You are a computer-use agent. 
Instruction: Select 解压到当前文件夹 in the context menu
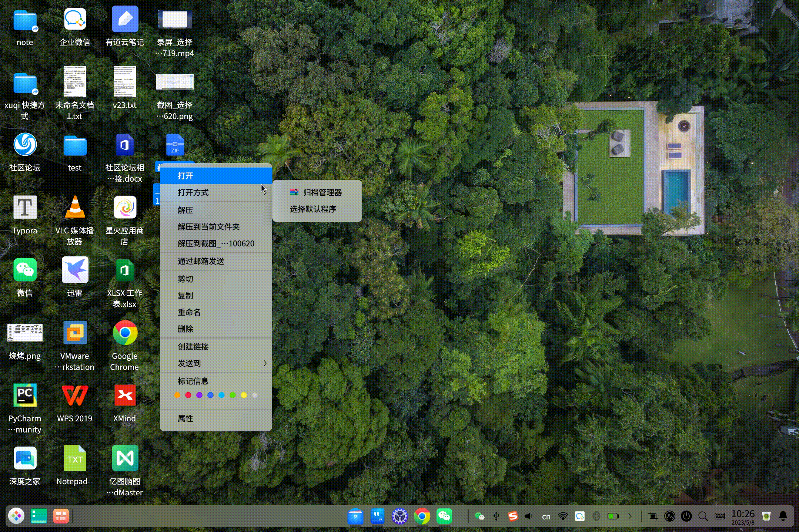[208, 227]
